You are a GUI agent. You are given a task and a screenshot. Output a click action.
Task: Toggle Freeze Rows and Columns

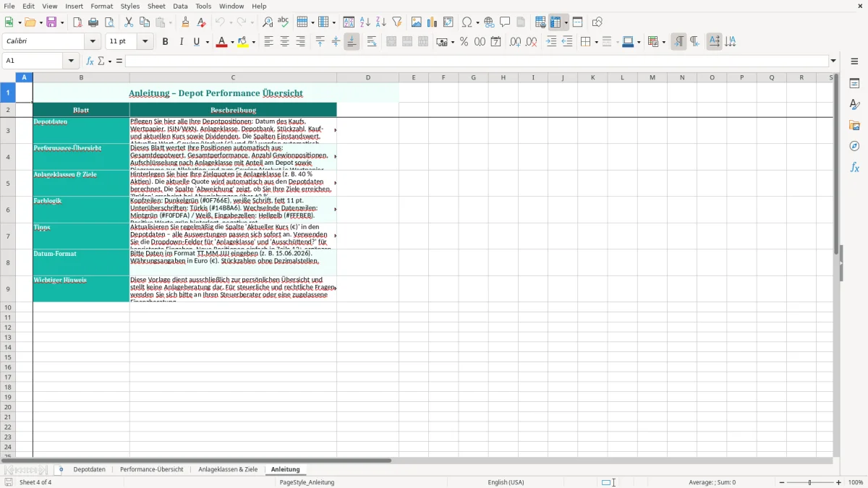coord(556,22)
